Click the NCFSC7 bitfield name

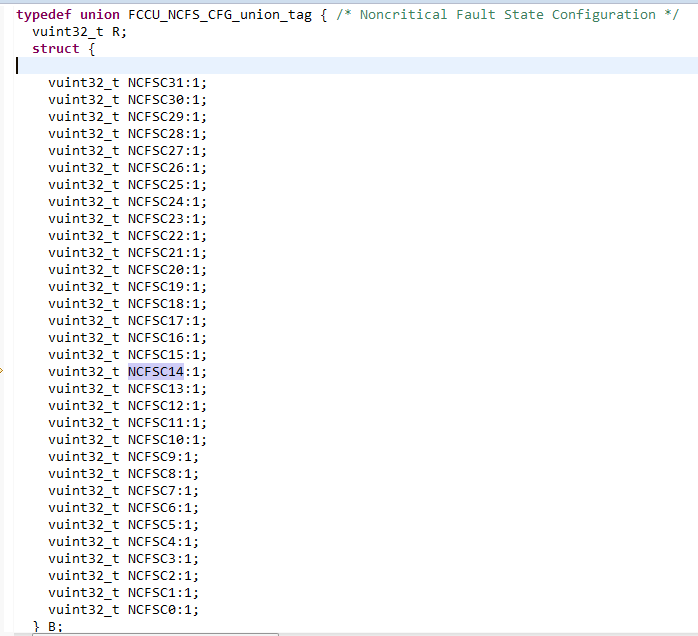[x=152, y=491]
